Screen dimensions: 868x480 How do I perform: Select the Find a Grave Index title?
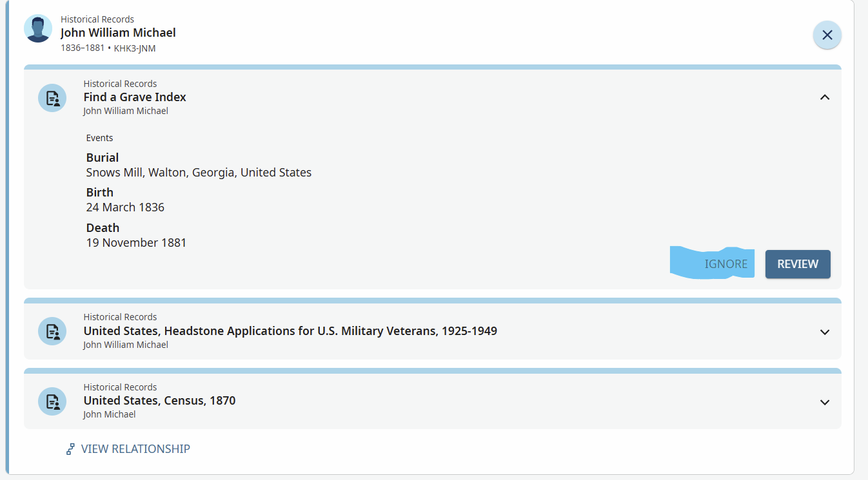click(x=135, y=97)
